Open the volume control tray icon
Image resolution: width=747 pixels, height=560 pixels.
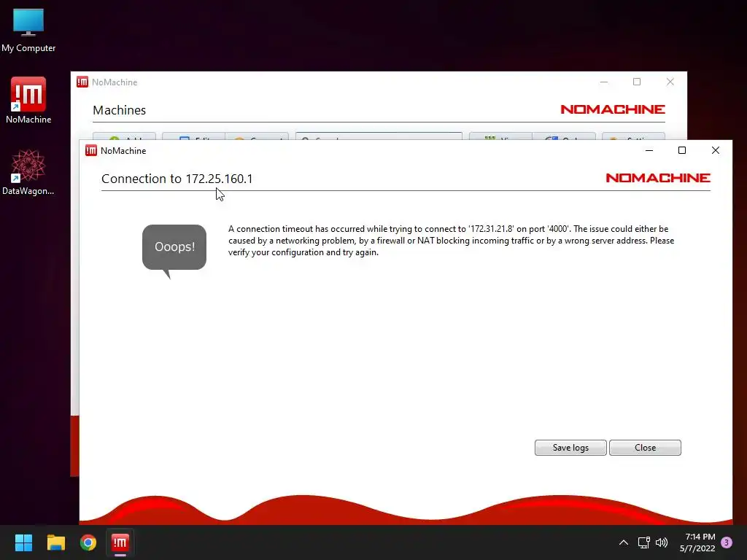coord(662,542)
